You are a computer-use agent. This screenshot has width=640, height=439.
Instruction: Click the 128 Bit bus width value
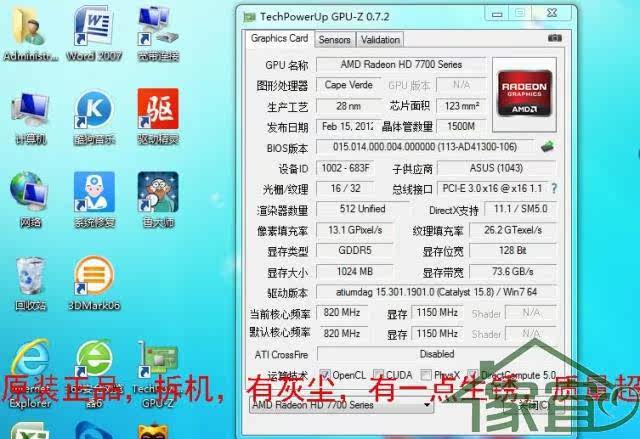[x=513, y=251]
